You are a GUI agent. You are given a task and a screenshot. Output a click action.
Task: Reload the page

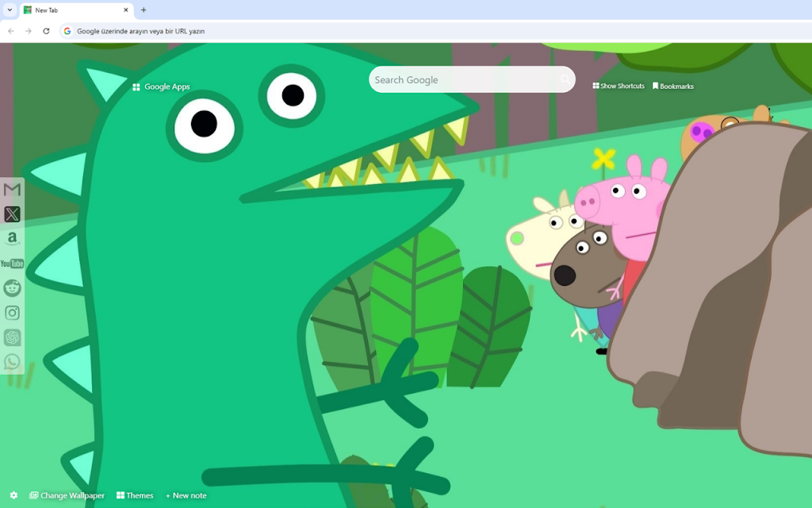pos(46,31)
